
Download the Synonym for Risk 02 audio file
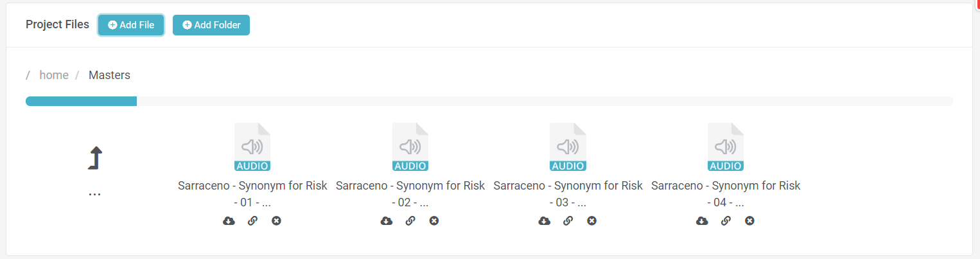(387, 221)
